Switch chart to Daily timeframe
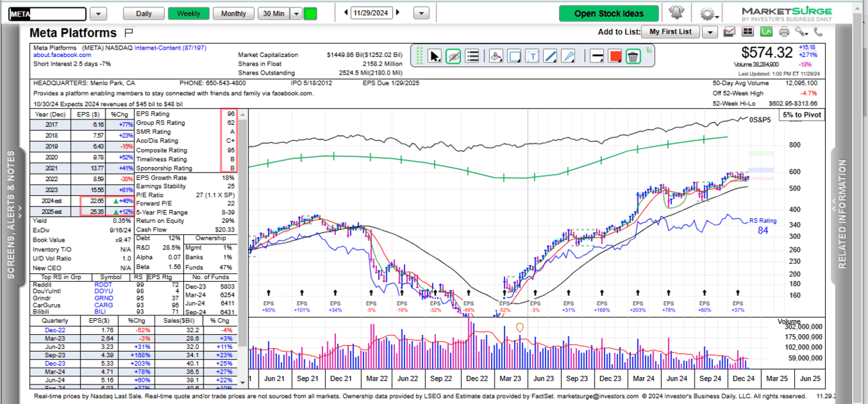 [x=144, y=13]
